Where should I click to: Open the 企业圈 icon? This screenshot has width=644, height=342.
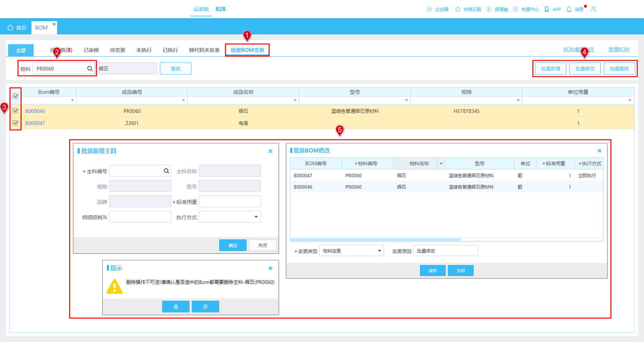pyautogui.click(x=429, y=9)
